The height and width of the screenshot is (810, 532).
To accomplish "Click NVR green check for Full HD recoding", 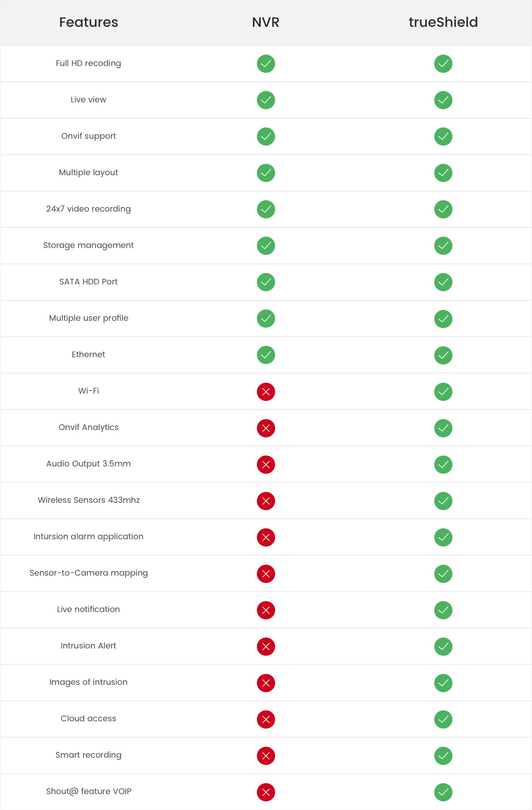I will click(x=266, y=64).
